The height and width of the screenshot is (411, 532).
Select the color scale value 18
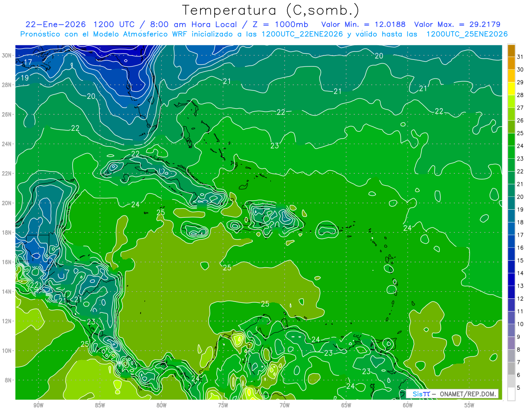520,223
